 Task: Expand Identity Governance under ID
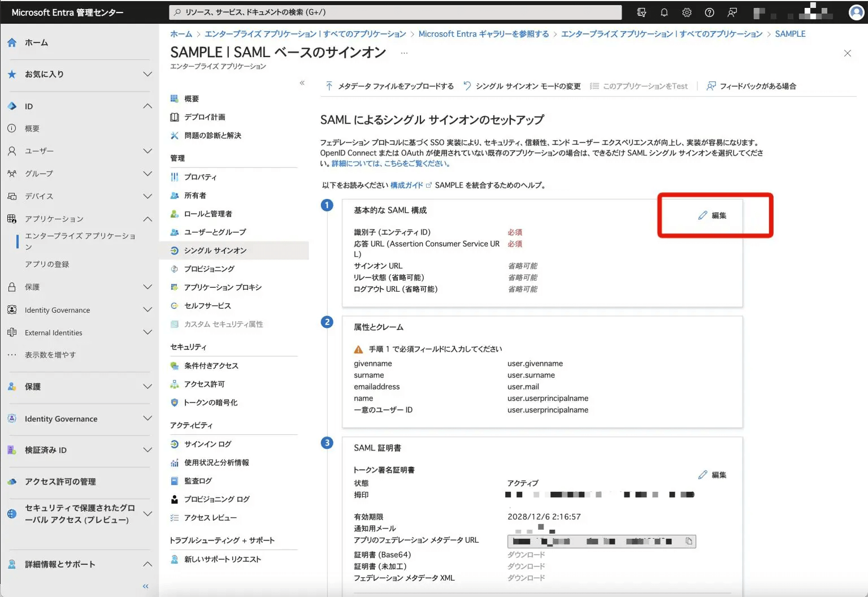(x=147, y=310)
